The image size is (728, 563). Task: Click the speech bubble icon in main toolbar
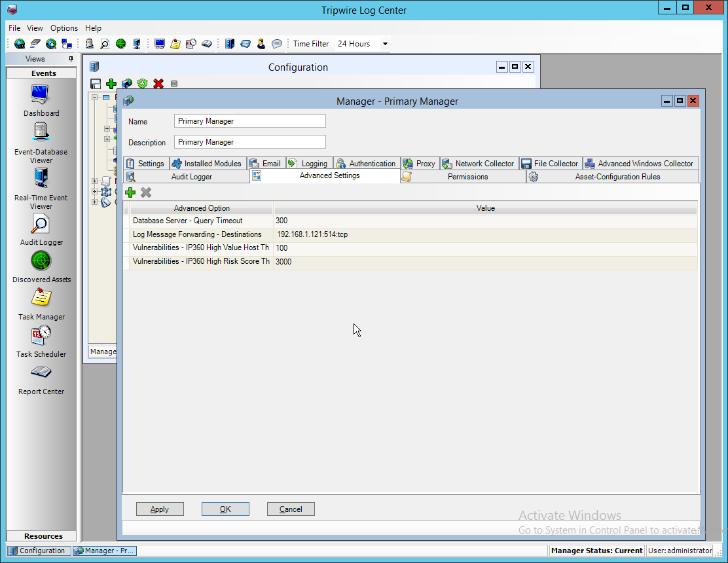pos(277,44)
